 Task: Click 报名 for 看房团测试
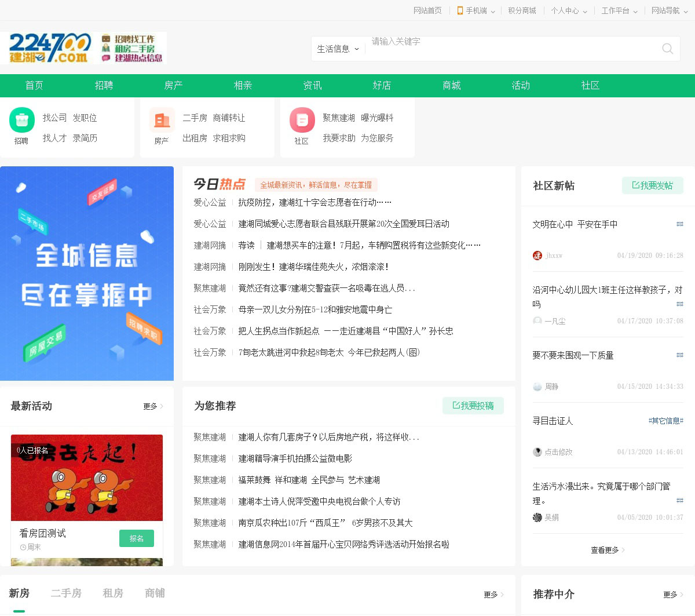137,538
